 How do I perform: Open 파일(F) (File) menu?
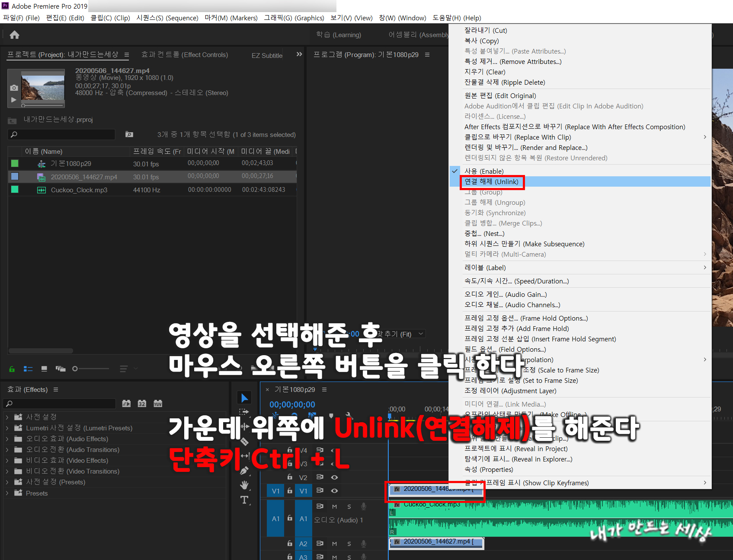(21, 18)
